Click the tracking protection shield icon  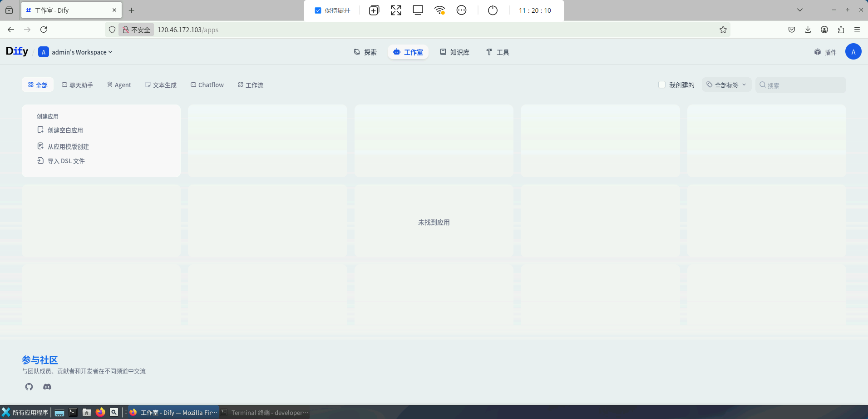(x=112, y=30)
